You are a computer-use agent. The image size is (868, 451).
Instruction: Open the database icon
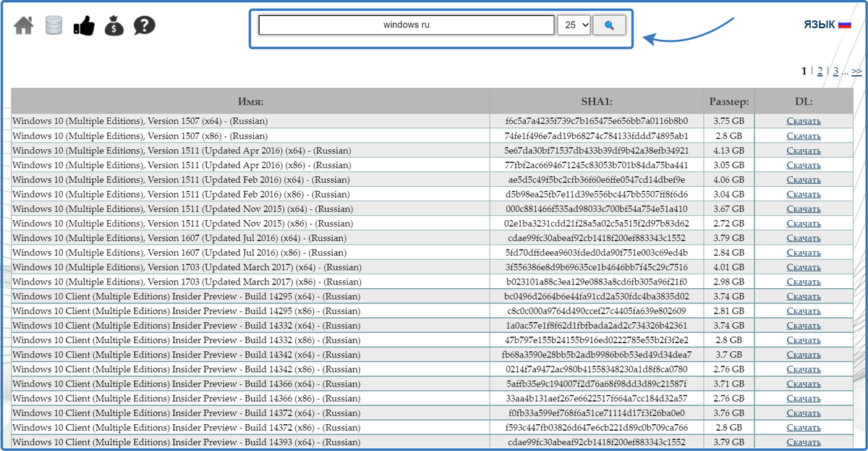coord(54,26)
